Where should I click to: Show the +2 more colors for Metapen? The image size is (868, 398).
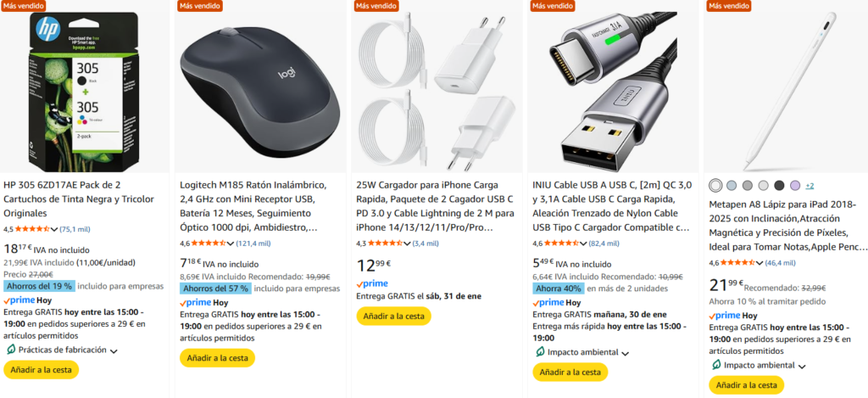click(810, 185)
